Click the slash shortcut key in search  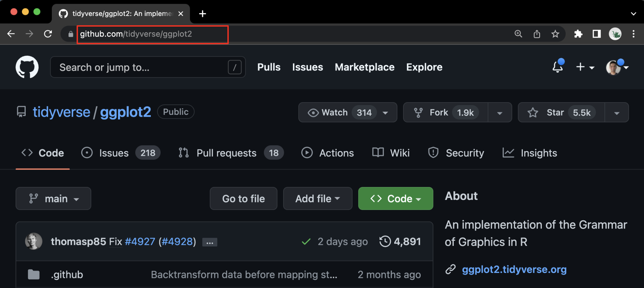point(235,67)
